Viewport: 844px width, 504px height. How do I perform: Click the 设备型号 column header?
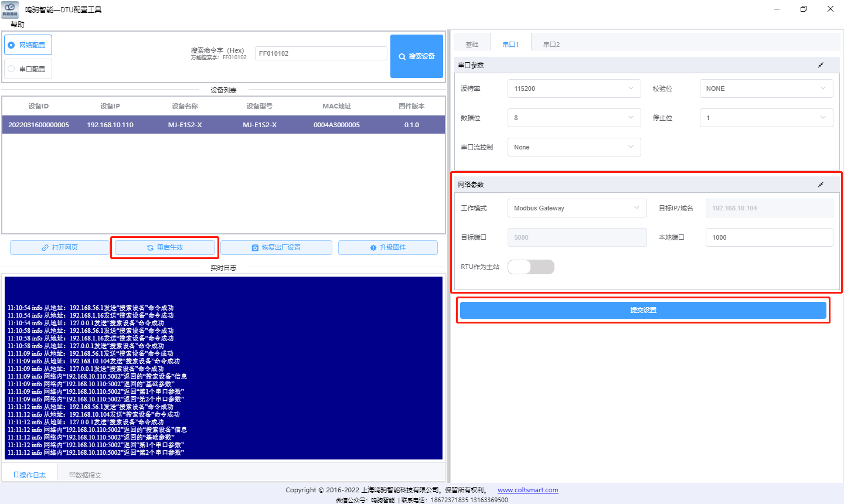click(x=260, y=106)
